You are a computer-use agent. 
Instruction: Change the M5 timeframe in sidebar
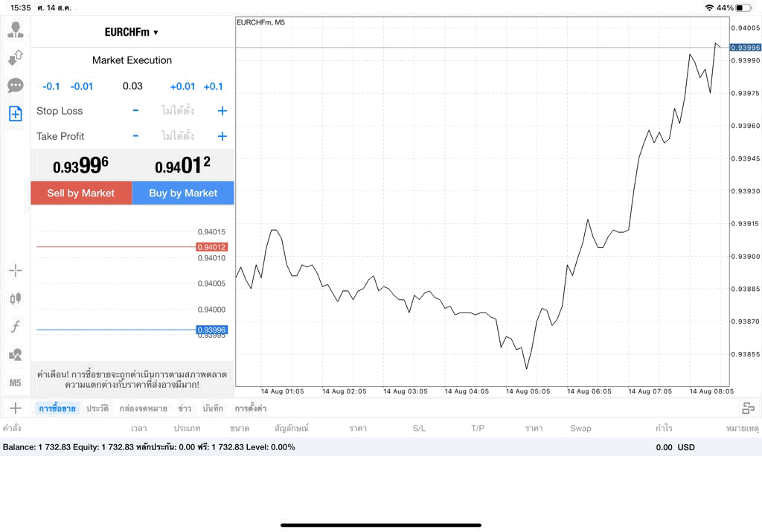pyautogui.click(x=15, y=383)
